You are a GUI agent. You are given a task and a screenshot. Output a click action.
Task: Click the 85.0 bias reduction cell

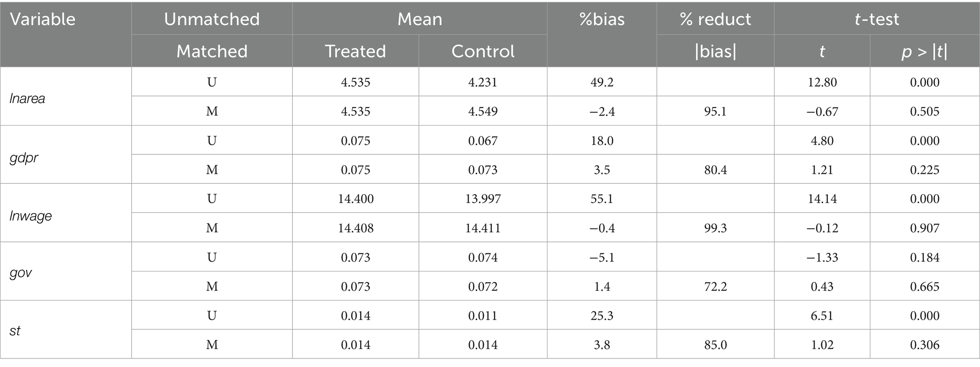[x=715, y=345]
